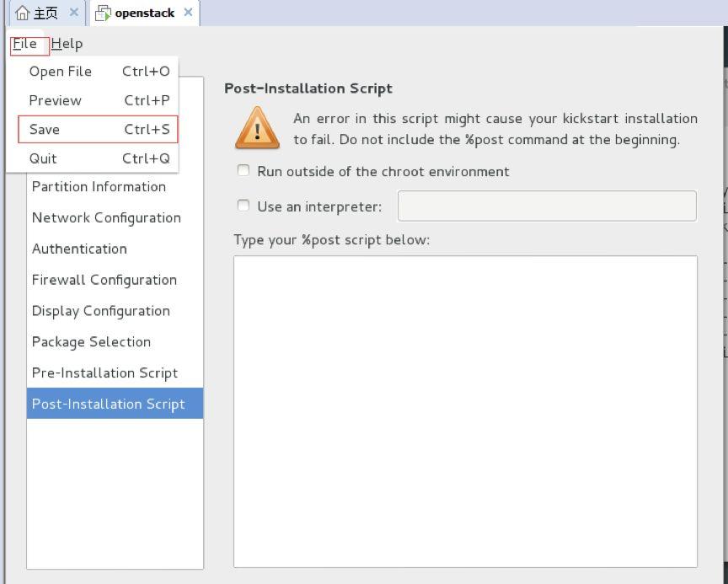The height and width of the screenshot is (584, 728).
Task: Click the home icon on 主页 tab
Action: point(23,13)
